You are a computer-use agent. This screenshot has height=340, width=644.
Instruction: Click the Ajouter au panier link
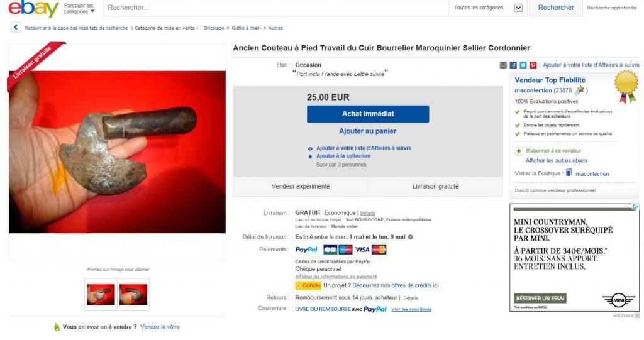[367, 131]
